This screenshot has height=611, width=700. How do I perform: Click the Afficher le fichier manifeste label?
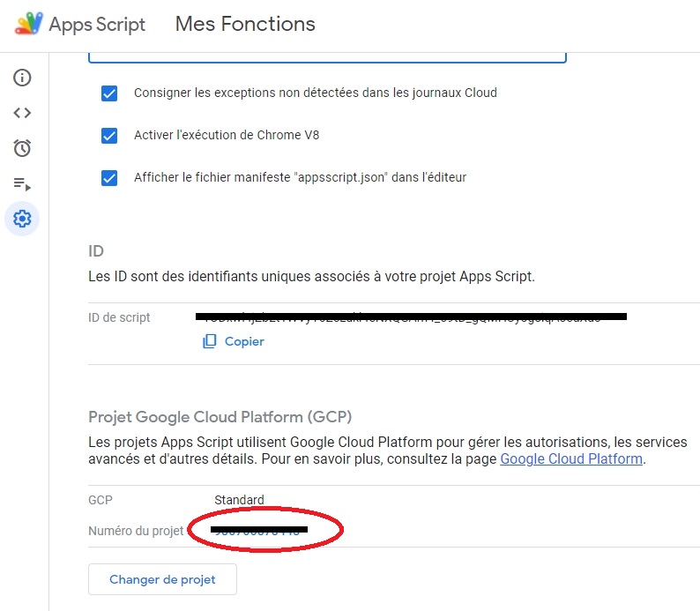(300, 177)
